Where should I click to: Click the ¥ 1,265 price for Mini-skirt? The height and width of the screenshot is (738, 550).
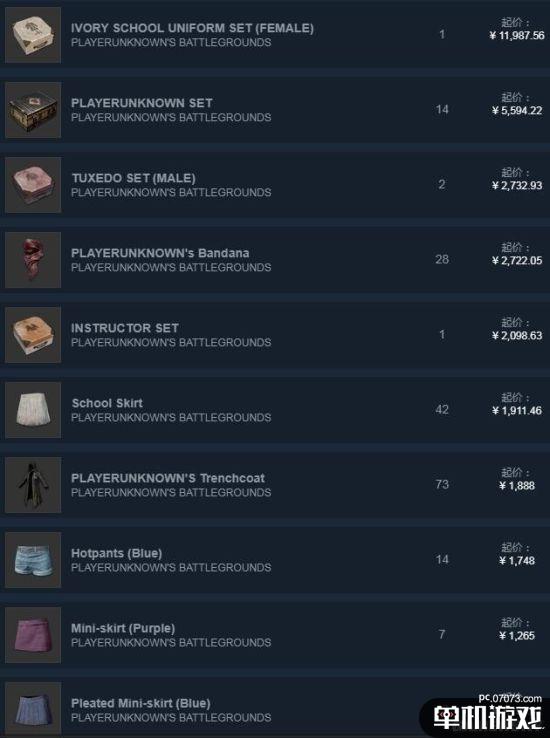point(517,636)
